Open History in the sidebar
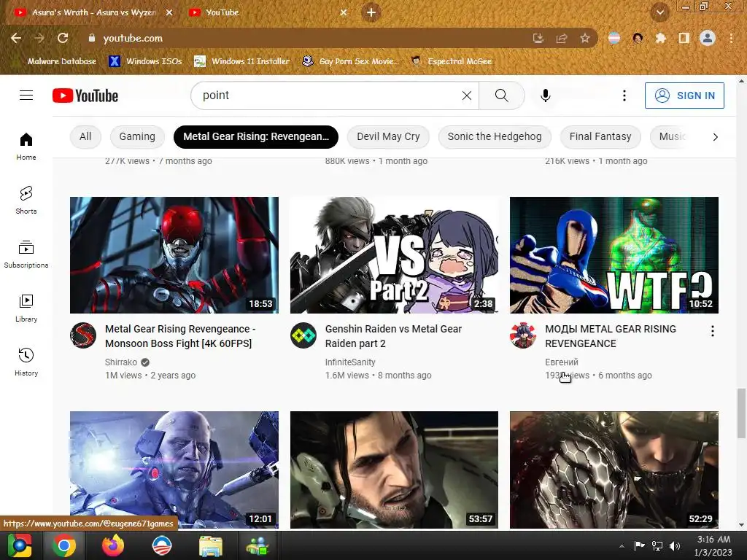 coord(26,362)
